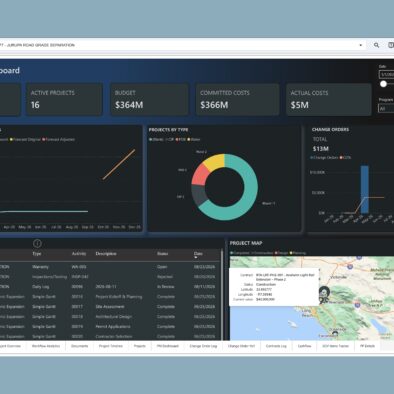Click the Budget $364M card

pyautogui.click(x=149, y=99)
